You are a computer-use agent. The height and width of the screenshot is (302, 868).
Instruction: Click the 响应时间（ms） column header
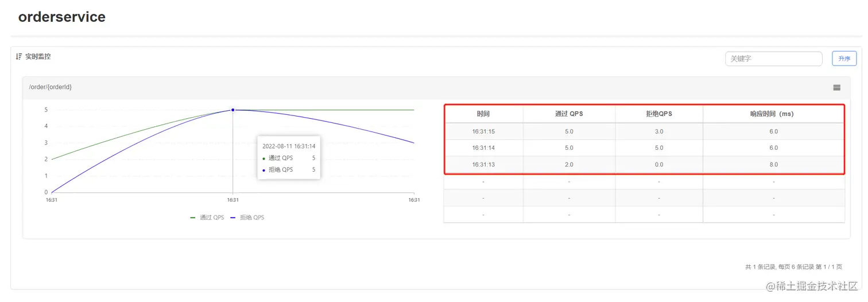coord(773,114)
